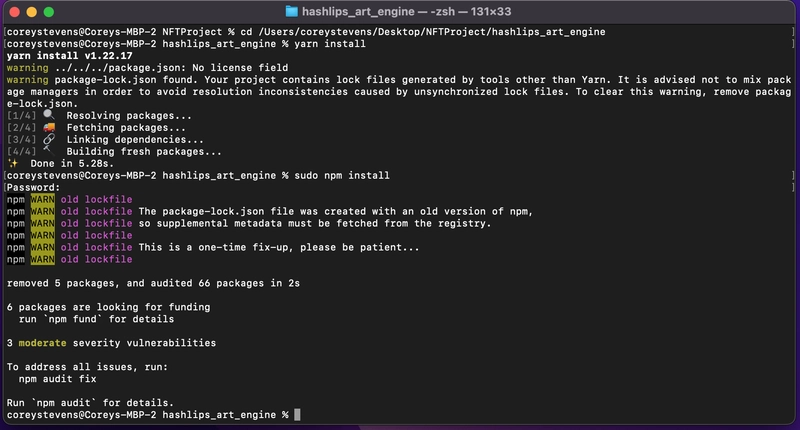The width and height of the screenshot is (800, 430).
Task: Click the terminal cursor at the final prompt
Action: click(297, 415)
